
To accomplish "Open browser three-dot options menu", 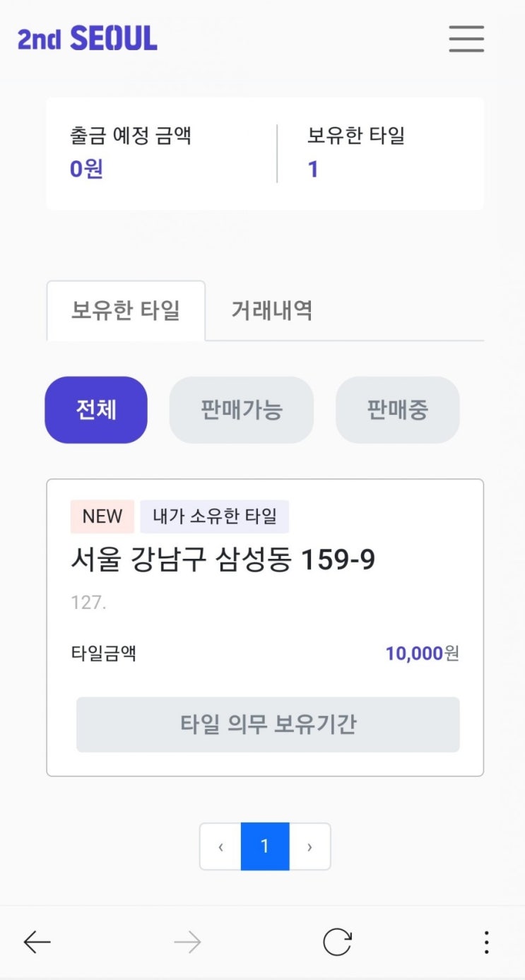I will coord(486,942).
